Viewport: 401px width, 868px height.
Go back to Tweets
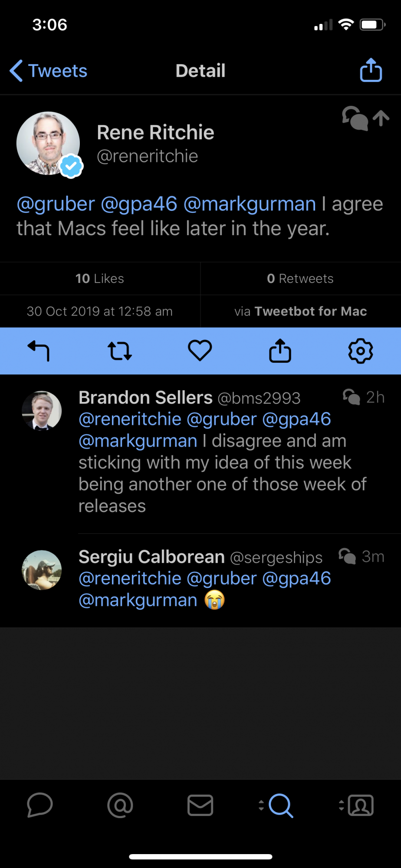click(49, 71)
